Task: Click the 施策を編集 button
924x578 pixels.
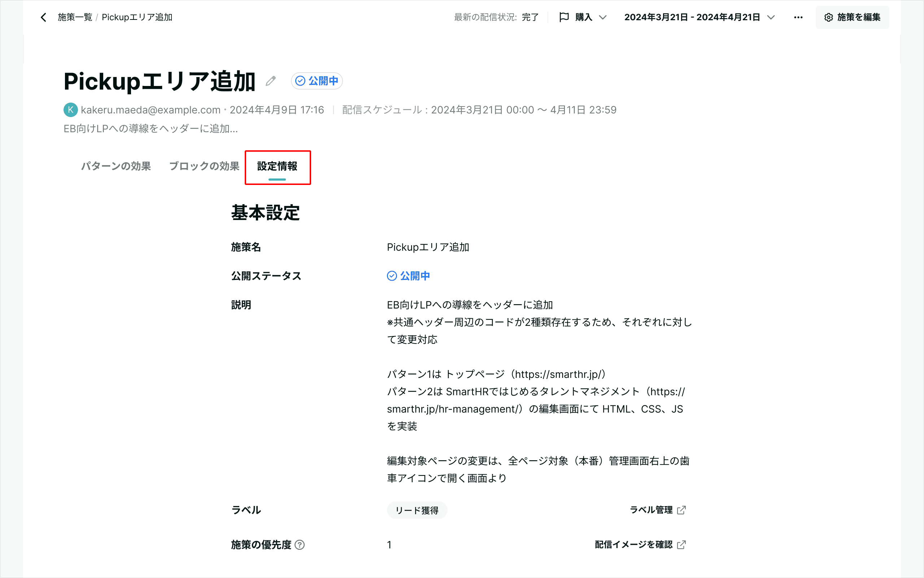Action: [852, 17]
